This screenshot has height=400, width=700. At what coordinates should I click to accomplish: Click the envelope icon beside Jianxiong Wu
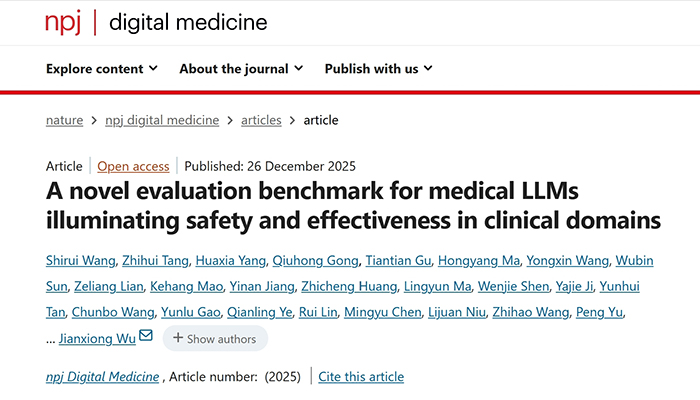pos(146,336)
